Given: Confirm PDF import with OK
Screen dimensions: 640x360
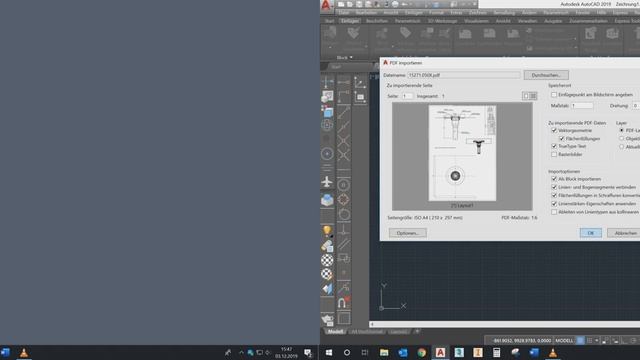Looking at the screenshot, I should point(590,233).
